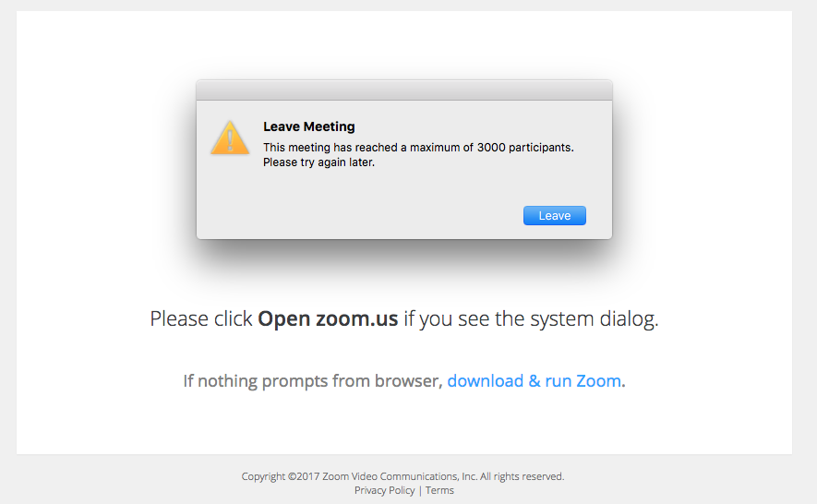817x504 pixels.
Task: Click the words system dialog
Action: click(594, 318)
